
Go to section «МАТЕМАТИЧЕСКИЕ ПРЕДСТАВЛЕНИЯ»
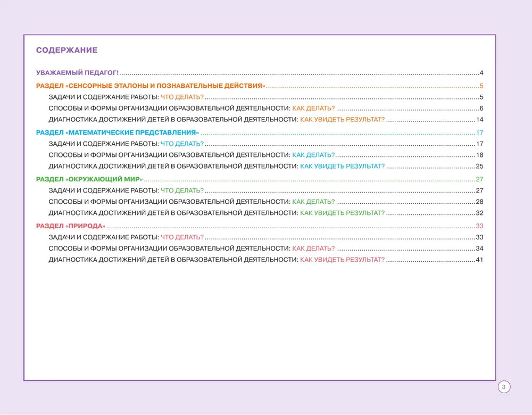coord(118,132)
